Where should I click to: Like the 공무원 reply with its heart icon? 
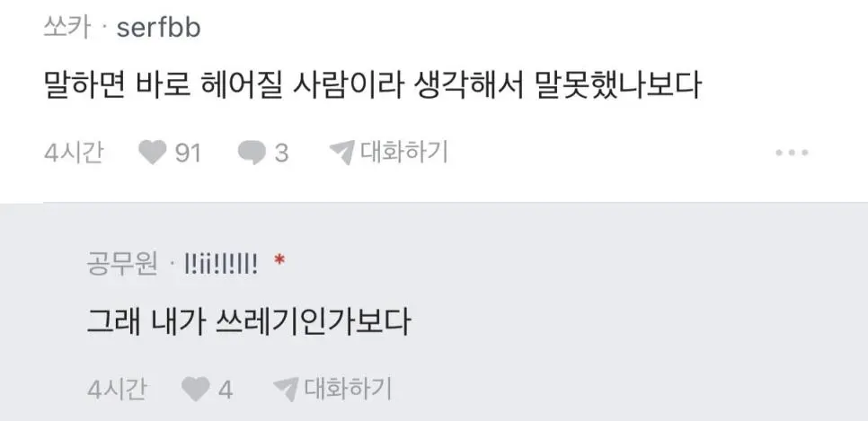(x=196, y=390)
